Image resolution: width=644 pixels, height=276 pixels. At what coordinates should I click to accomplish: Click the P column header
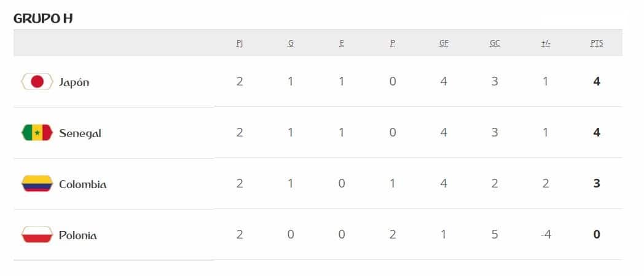click(x=393, y=43)
